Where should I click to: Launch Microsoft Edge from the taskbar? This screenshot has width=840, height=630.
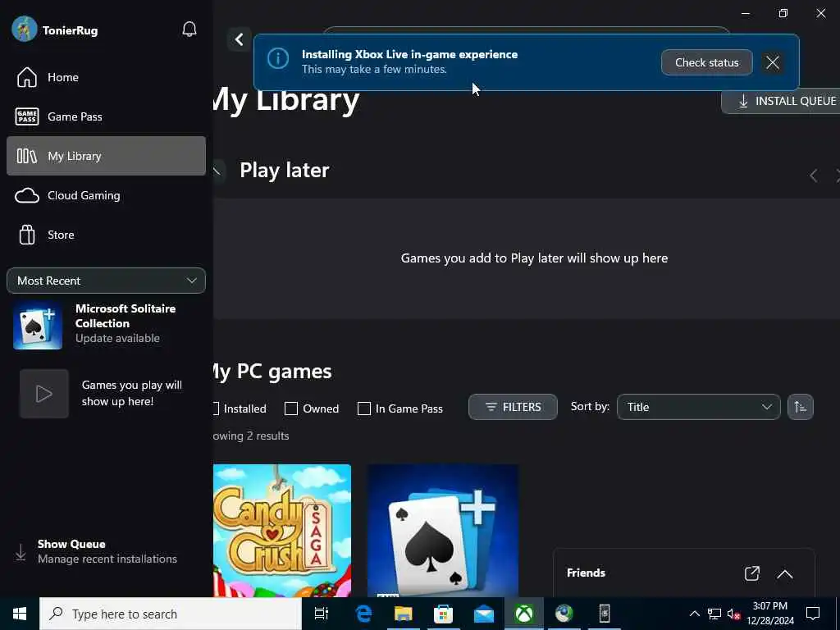[x=363, y=614]
